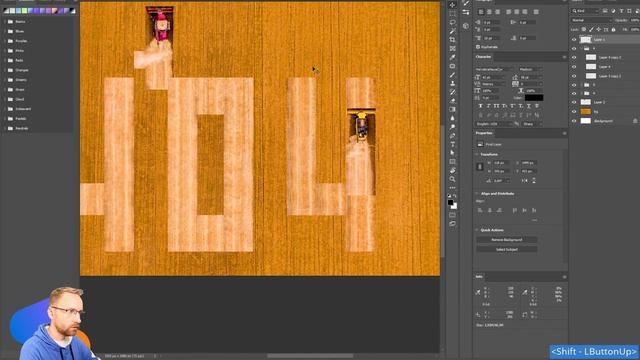Image resolution: width=640 pixels, height=360 pixels.
Task: Click the text color black swatch
Action: coord(534,98)
